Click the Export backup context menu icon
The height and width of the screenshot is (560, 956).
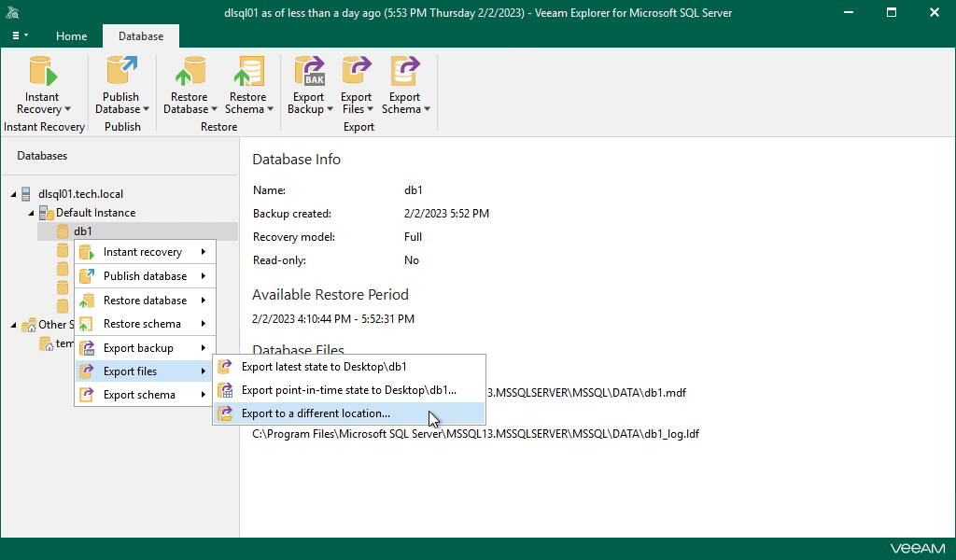[87, 348]
